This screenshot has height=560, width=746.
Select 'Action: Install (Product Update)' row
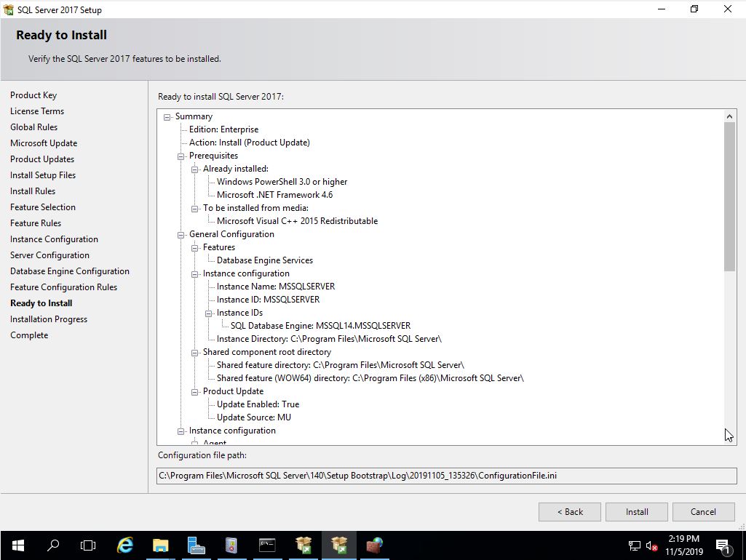(250, 142)
